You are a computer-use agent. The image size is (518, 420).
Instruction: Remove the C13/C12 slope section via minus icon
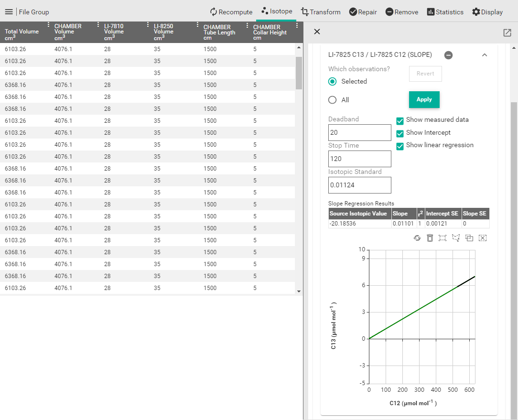coord(448,55)
